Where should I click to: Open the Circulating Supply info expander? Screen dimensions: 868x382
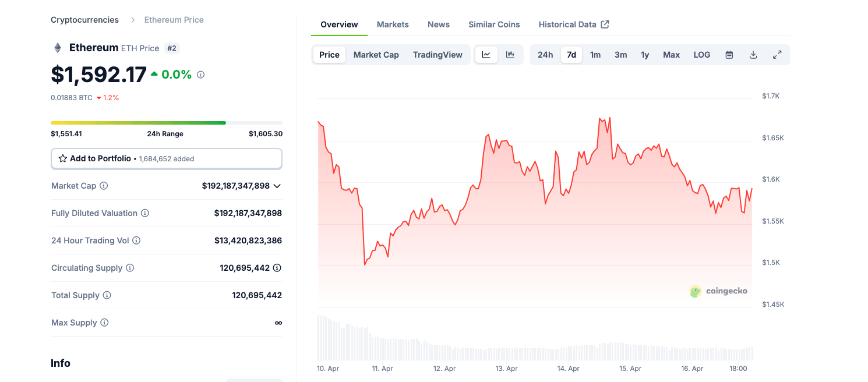point(130,267)
